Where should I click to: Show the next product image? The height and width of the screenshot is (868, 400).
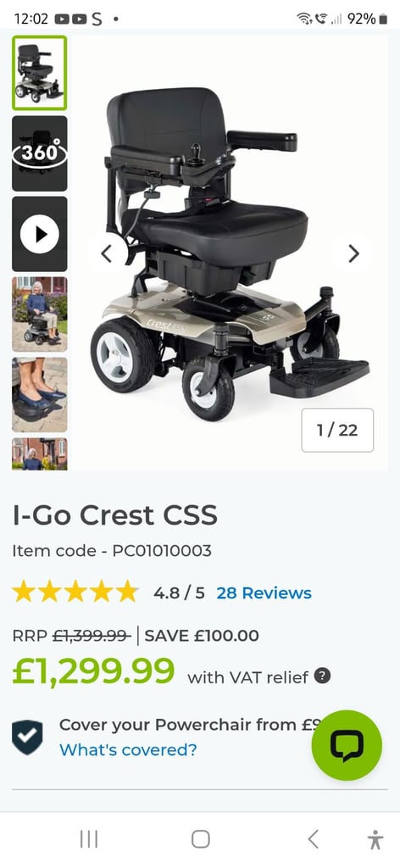(353, 253)
